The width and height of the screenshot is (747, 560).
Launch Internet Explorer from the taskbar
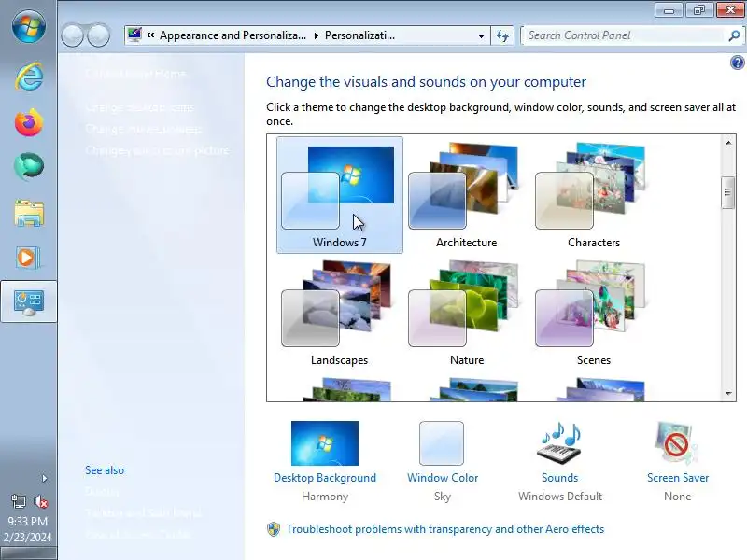(x=29, y=77)
